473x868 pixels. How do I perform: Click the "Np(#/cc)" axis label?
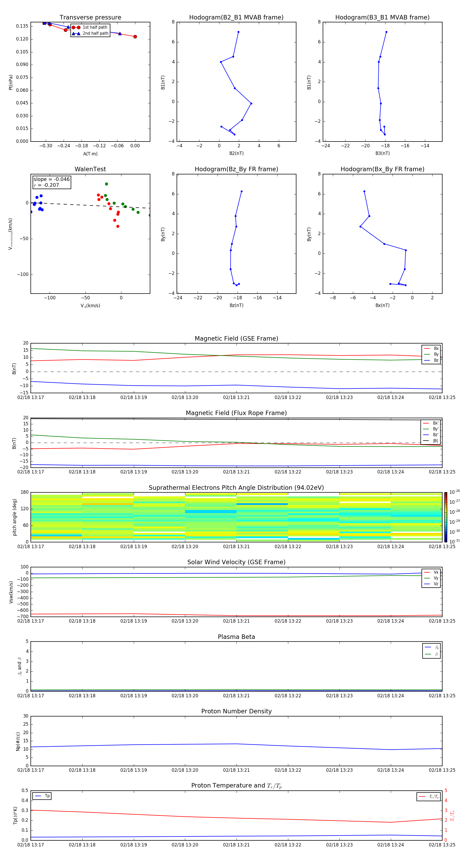[x=18, y=741]
